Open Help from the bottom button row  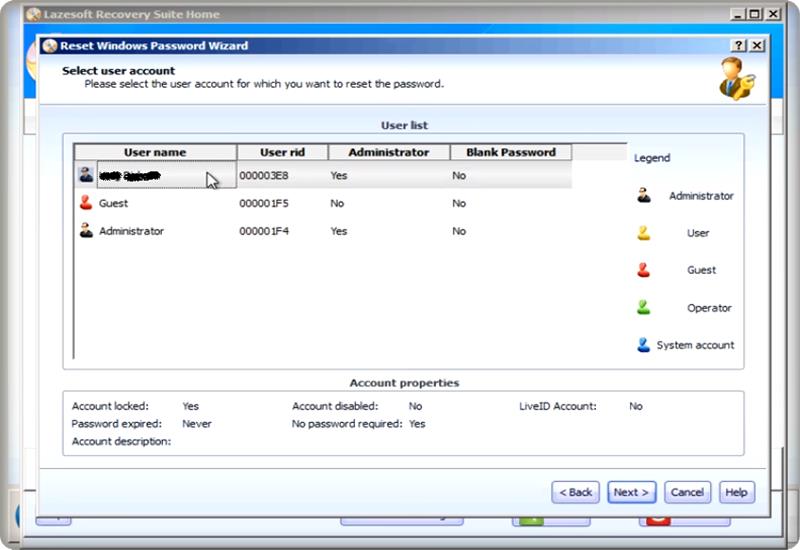[736, 492]
